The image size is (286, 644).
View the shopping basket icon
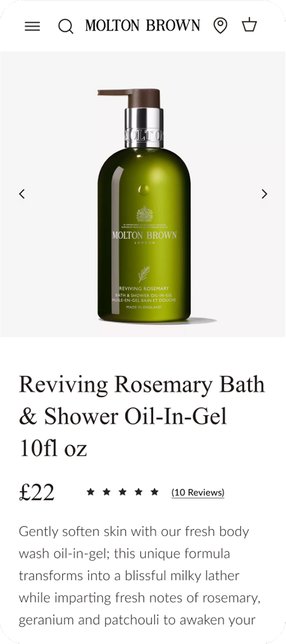250,25
